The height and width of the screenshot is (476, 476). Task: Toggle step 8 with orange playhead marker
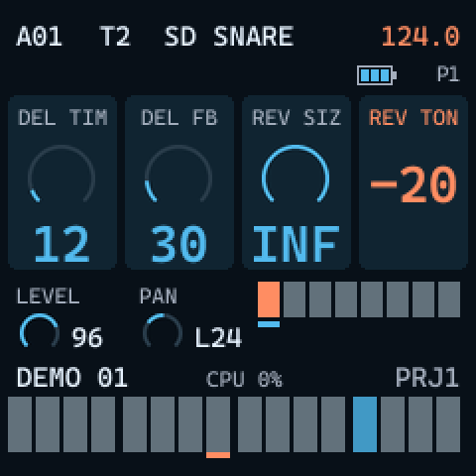point(218,424)
